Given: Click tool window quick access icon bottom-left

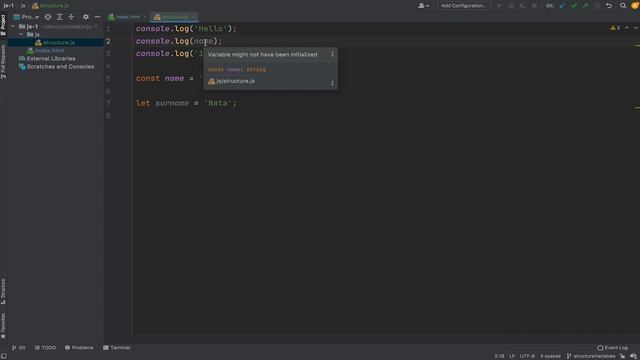Looking at the screenshot, I should tap(4, 356).
